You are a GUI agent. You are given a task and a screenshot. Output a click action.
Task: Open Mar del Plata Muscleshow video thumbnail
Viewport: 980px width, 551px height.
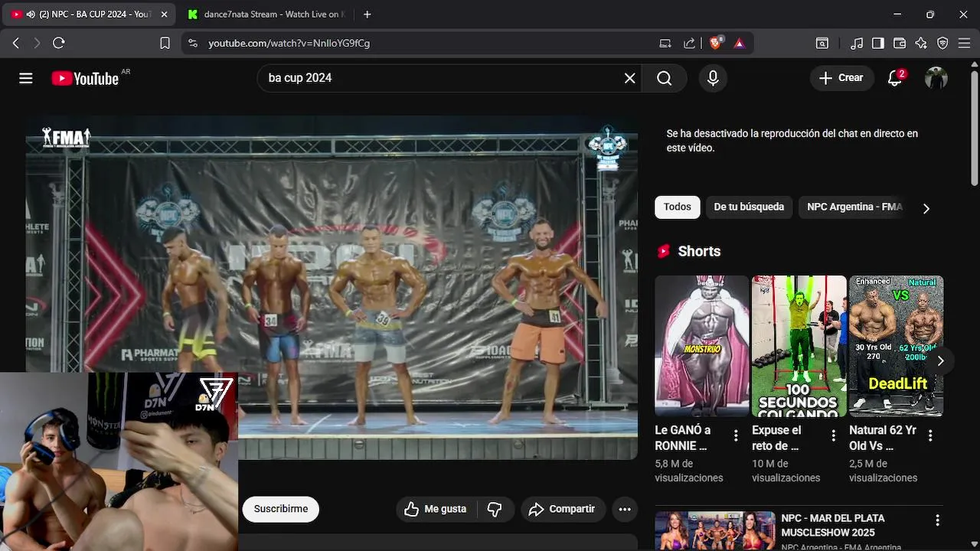[715, 530]
